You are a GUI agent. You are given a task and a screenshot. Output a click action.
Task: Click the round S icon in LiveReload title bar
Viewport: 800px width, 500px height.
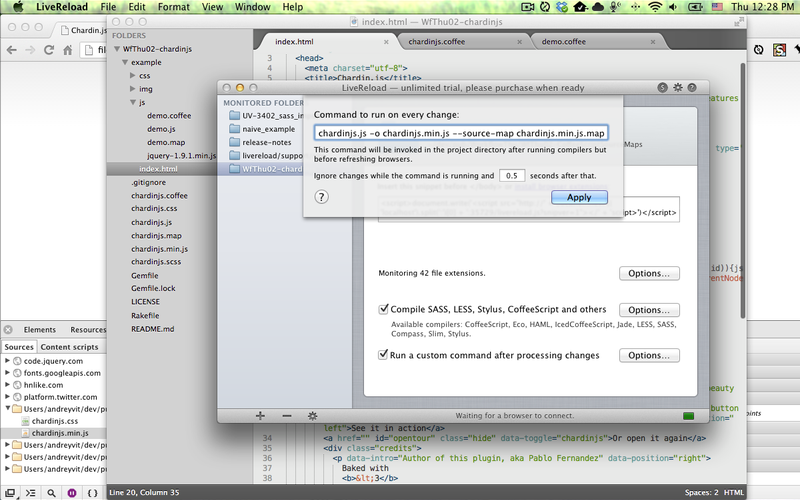[x=662, y=87]
